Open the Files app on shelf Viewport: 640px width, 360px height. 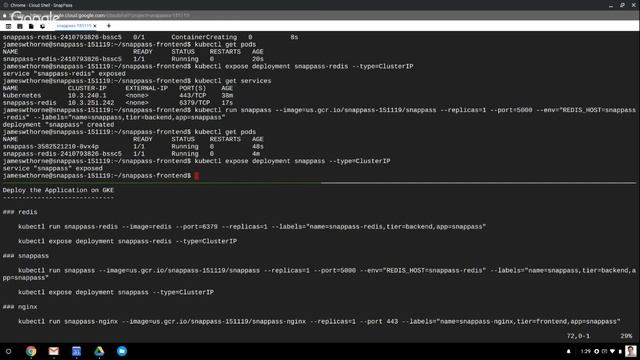click(122, 351)
